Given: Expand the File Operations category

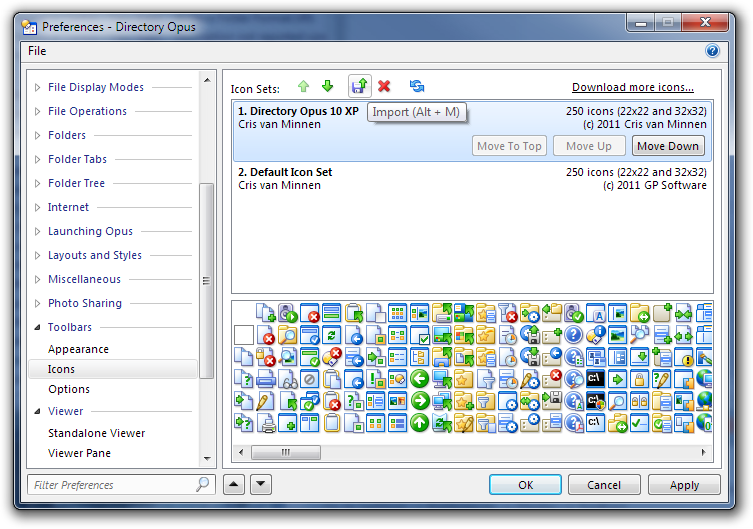Looking at the screenshot, I should click(x=37, y=111).
